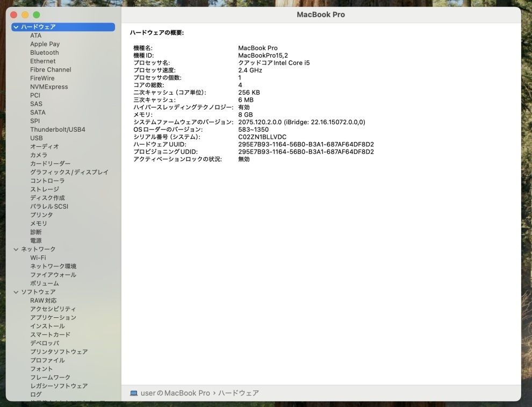Select インストール sidebar entry
The image size is (532, 407).
pyautogui.click(x=47, y=326)
